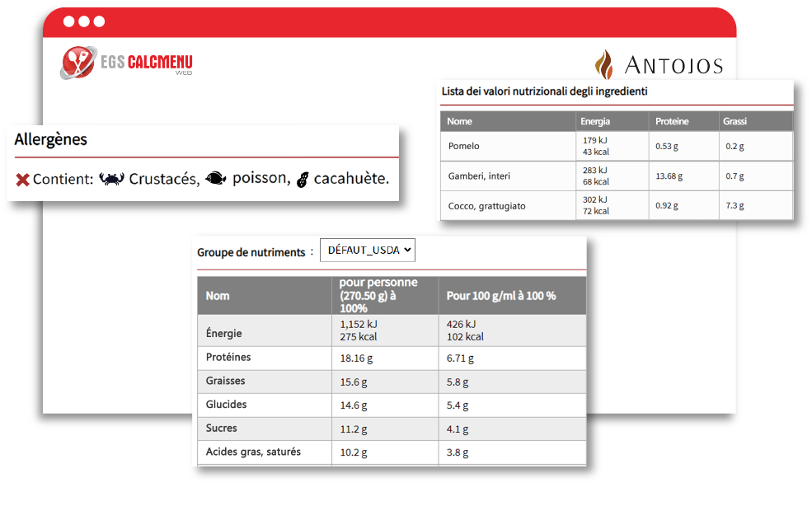Click the 0.7 g fat value for Gamberi
This screenshot has height=520, width=812.
point(735,176)
